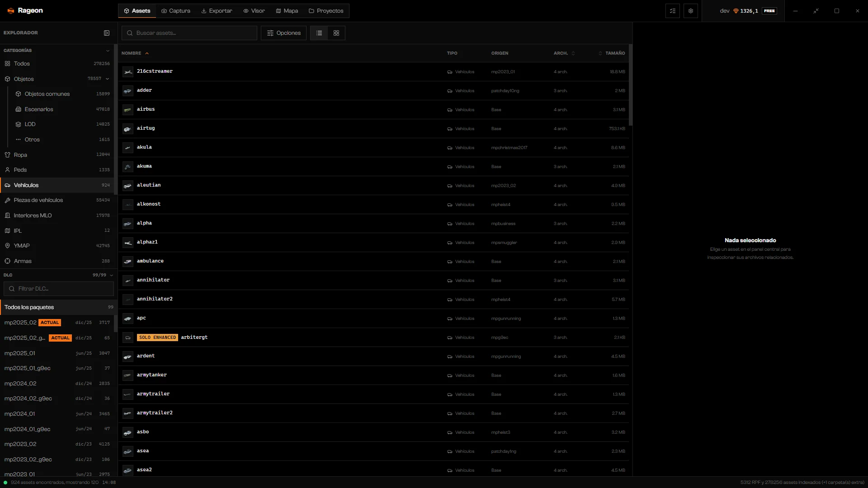Image resolution: width=868 pixels, height=488 pixels.
Task: Sort the table by Arch. column
Action: pyautogui.click(x=564, y=53)
